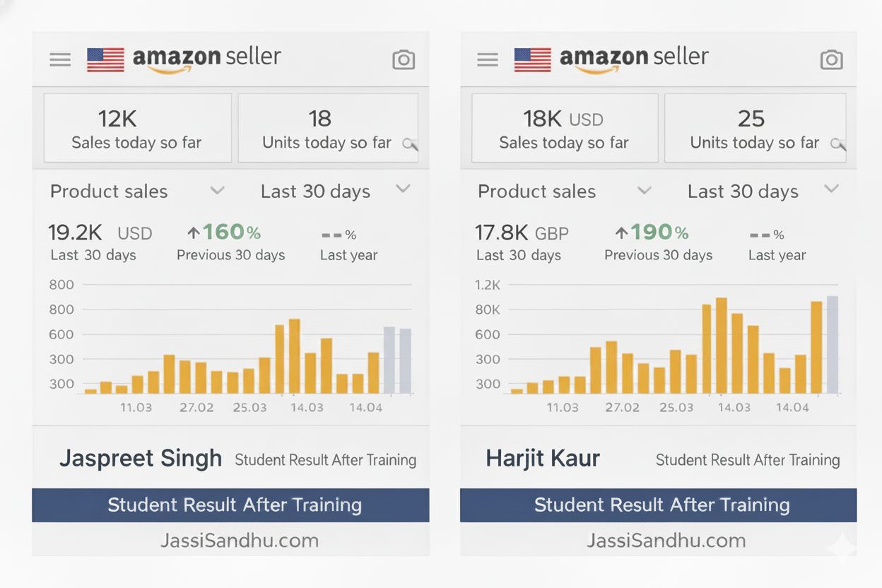
Task: Click search magnifier beside 18 units today
Action: tap(410, 144)
